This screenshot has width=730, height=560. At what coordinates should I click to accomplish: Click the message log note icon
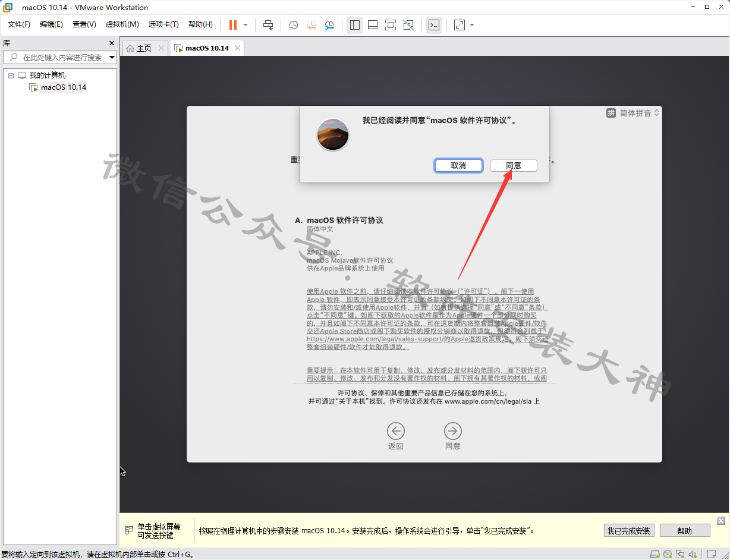tap(710, 555)
